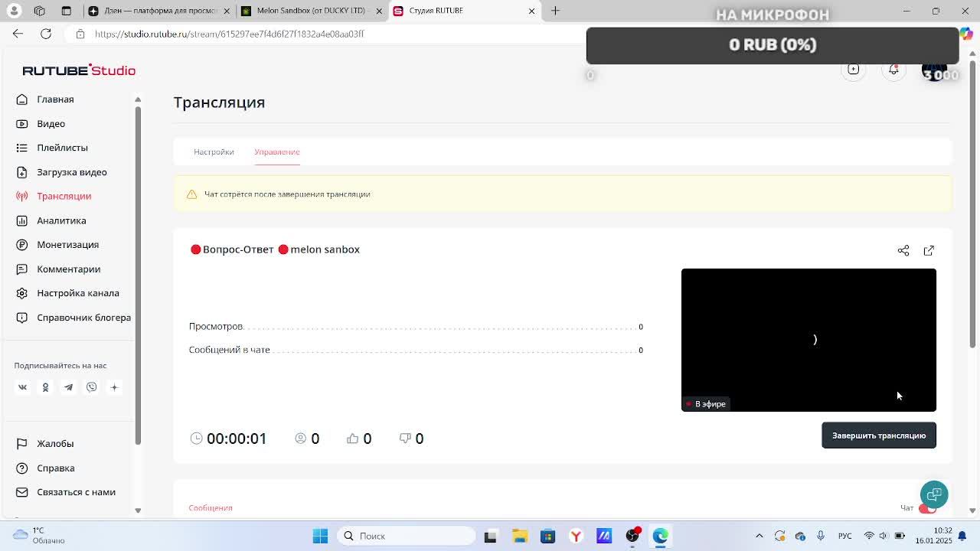Click the address bar URL
This screenshot has width=980, height=551.
tap(230, 34)
